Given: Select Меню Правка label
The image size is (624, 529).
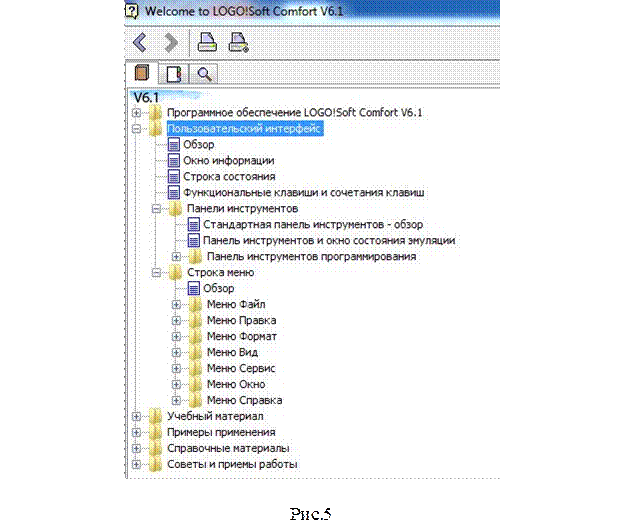Looking at the screenshot, I should tap(242, 320).
